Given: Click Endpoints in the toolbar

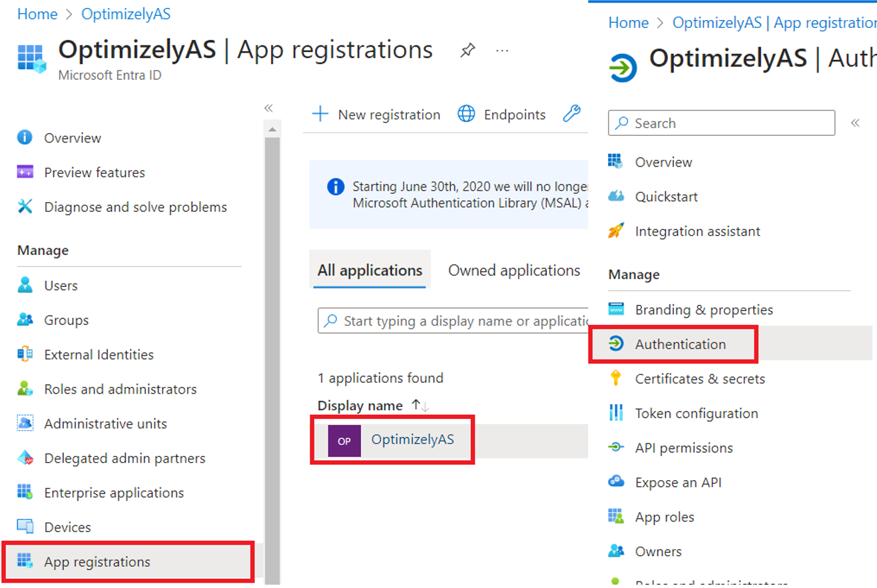Looking at the screenshot, I should (x=501, y=115).
